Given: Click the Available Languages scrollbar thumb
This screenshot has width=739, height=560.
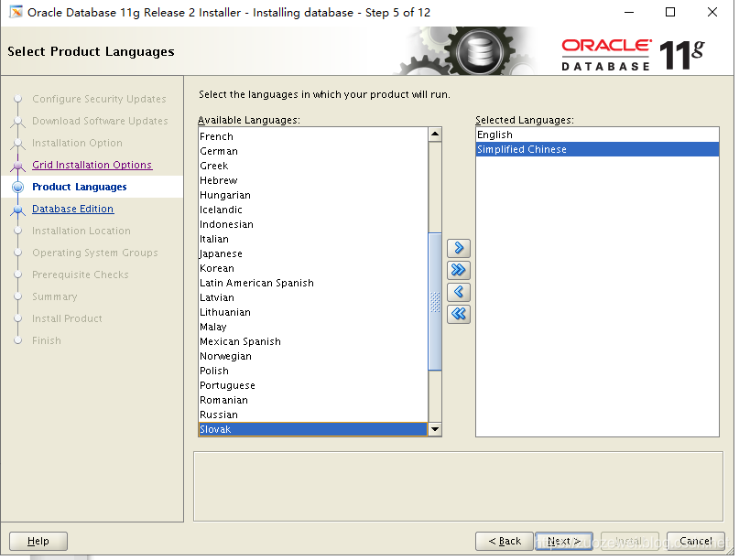Looking at the screenshot, I should pos(435,301).
